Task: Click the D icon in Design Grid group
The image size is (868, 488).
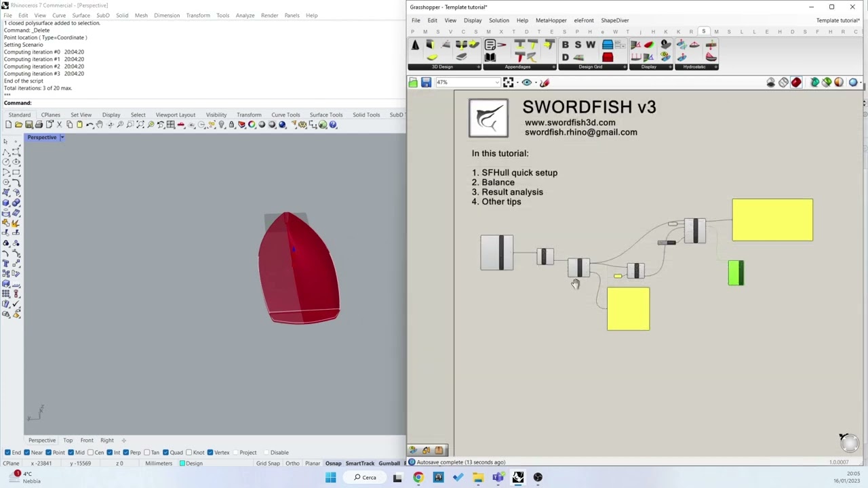Action: pos(565,58)
